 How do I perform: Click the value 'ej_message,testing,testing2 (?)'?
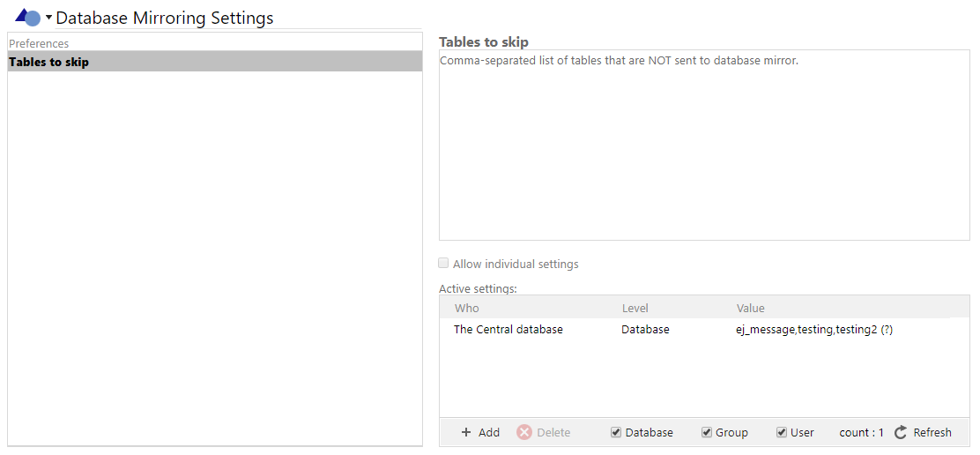(x=814, y=330)
